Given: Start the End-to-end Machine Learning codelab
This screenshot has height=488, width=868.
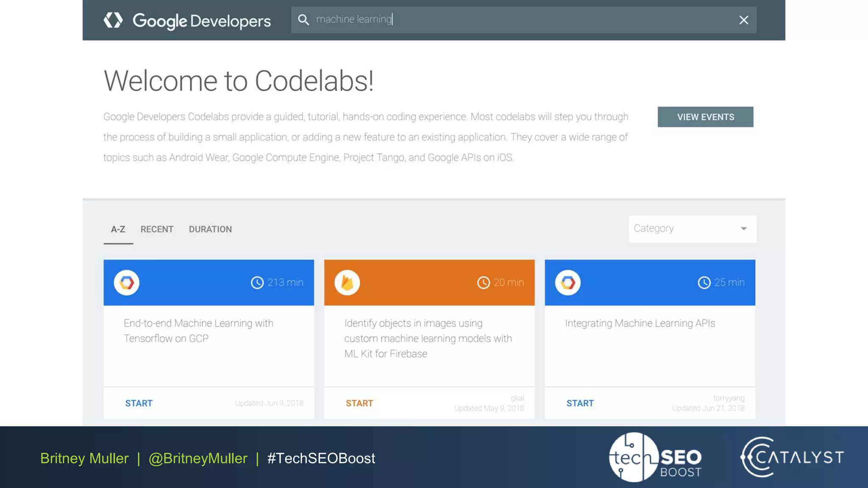Looking at the screenshot, I should pyautogui.click(x=139, y=403).
